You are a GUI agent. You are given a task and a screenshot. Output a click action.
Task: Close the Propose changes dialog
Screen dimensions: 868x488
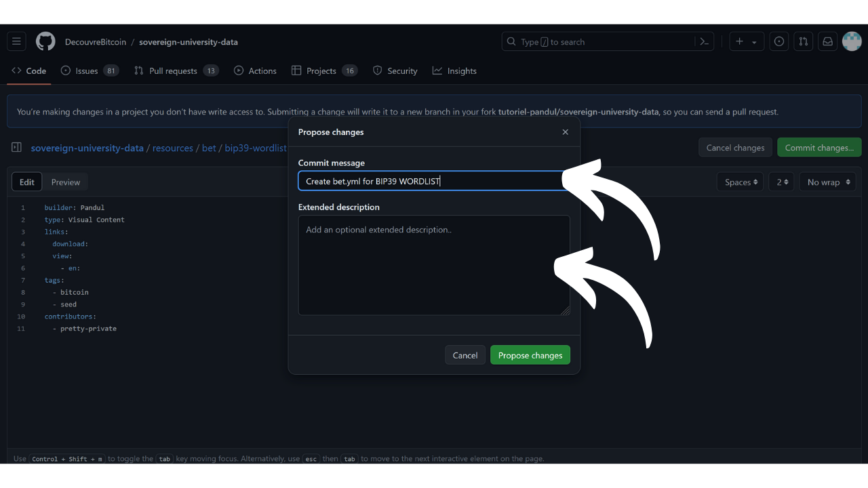(566, 132)
